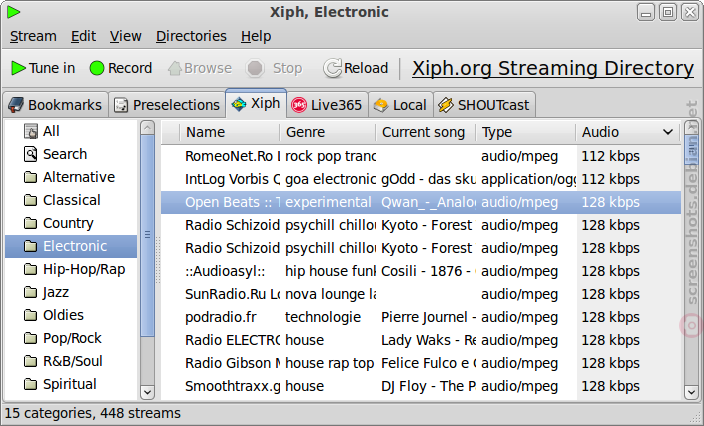This screenshot has height=426, width=704.
Task: Click the Search category magnifier icon
Action: (x=31, y=154)
